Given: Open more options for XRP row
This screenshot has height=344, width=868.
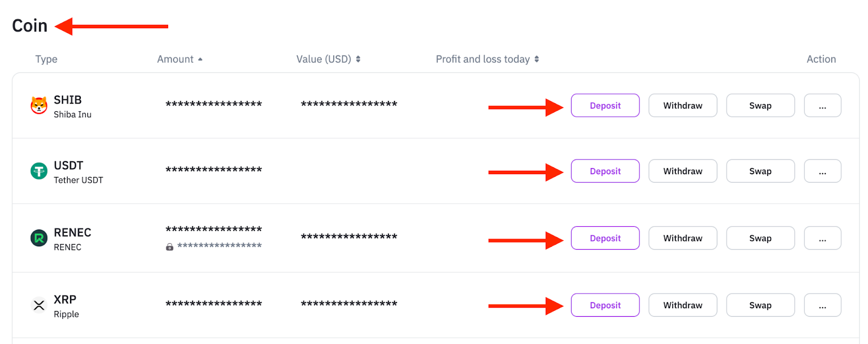Looking at the screenshot, I should click(x=822, y=305).
